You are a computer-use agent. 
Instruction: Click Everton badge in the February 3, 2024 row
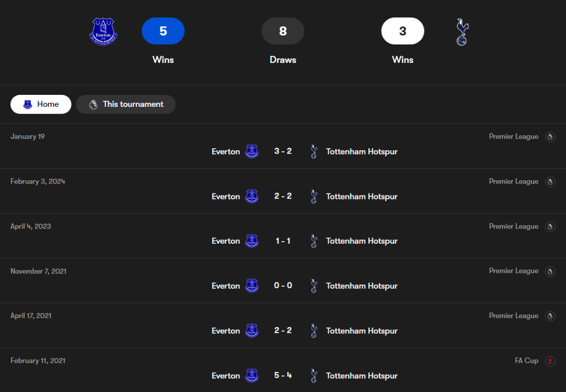tap(252, 197)
